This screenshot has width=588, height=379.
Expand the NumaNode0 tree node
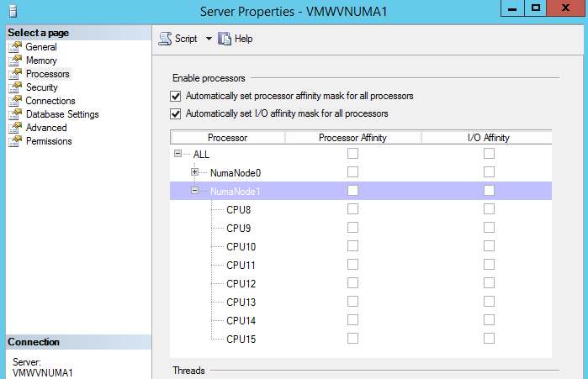click(195, 172)
